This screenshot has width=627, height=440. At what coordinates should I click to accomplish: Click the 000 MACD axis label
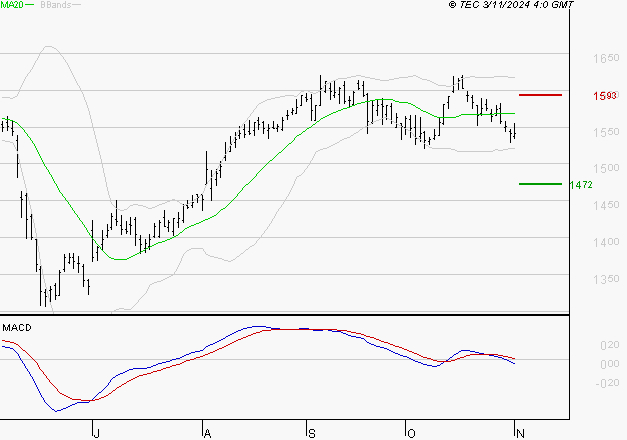610,364
